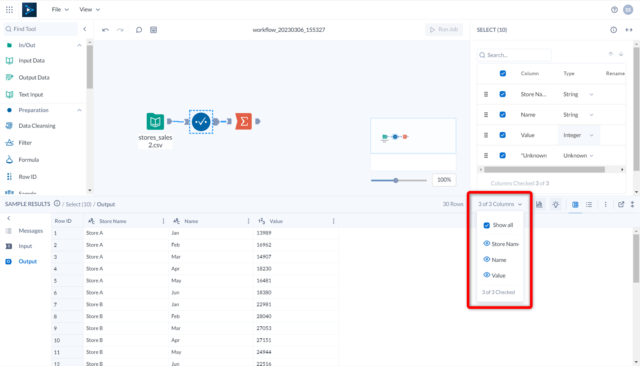
Task: Switch to the Output results tab
Action: pyautogui.click(x=21, y=261)
